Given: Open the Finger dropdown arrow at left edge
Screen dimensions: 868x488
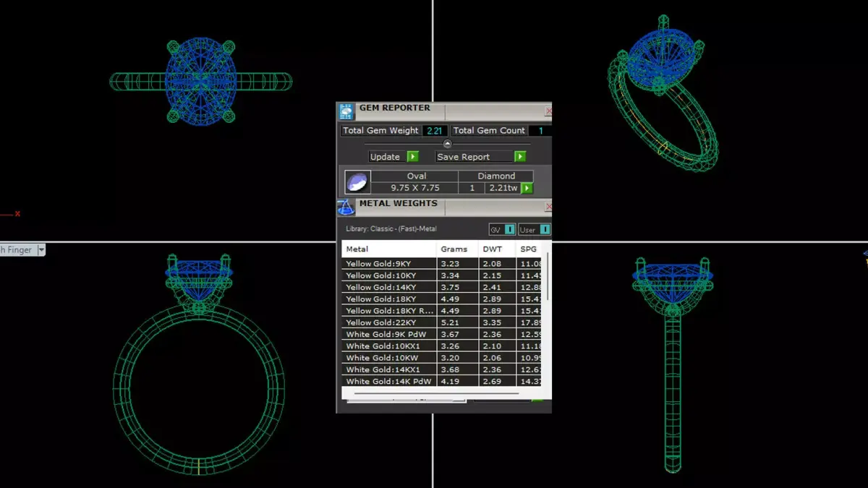Looking at the screenshot, I should [x=41, y=249].
